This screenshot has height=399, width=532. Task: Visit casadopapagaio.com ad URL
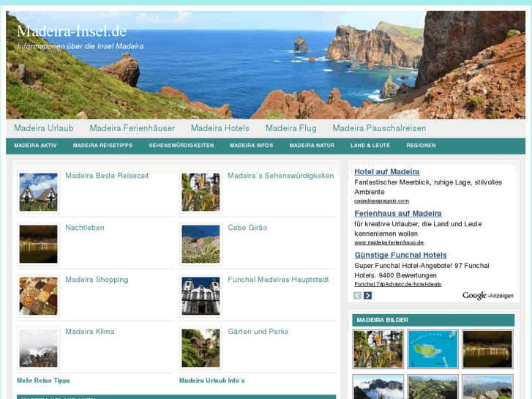[x=382, y=201]
